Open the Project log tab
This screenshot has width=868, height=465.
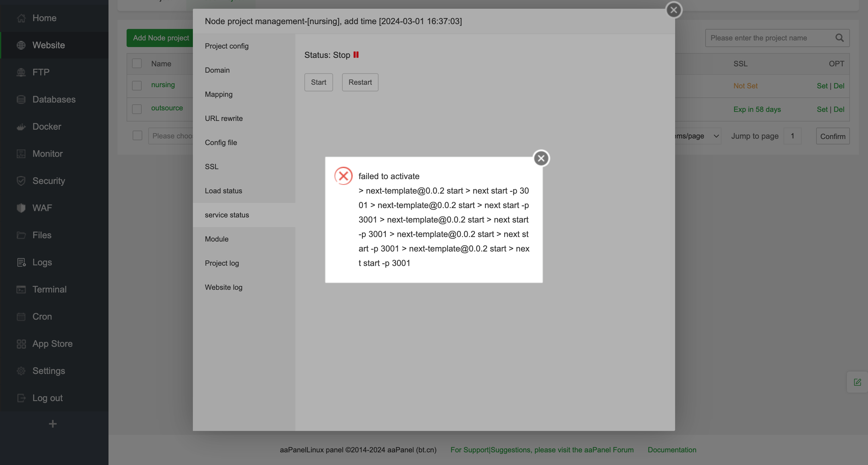point(222,263)
